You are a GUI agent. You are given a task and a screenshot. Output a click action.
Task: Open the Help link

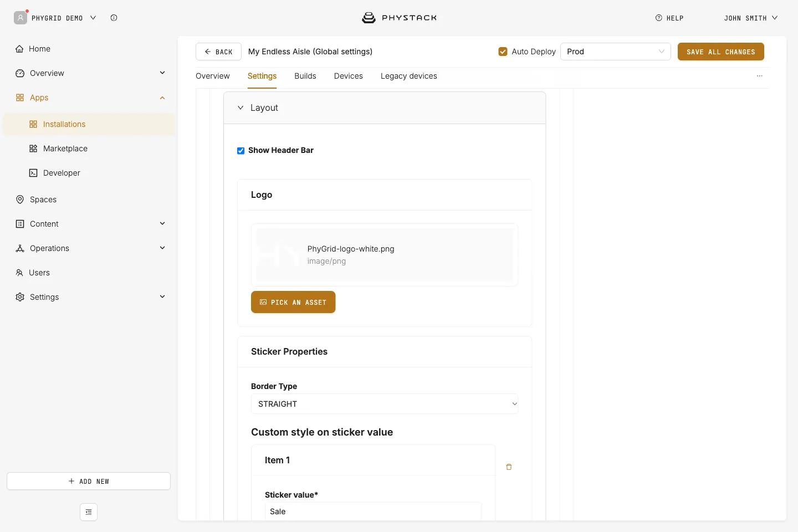[x=669, y=18]
